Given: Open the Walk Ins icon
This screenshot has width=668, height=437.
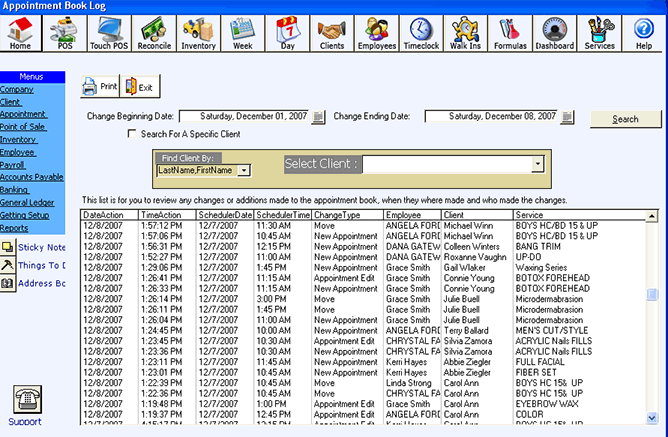Looking at the screenshot, I should click(465, 33).
